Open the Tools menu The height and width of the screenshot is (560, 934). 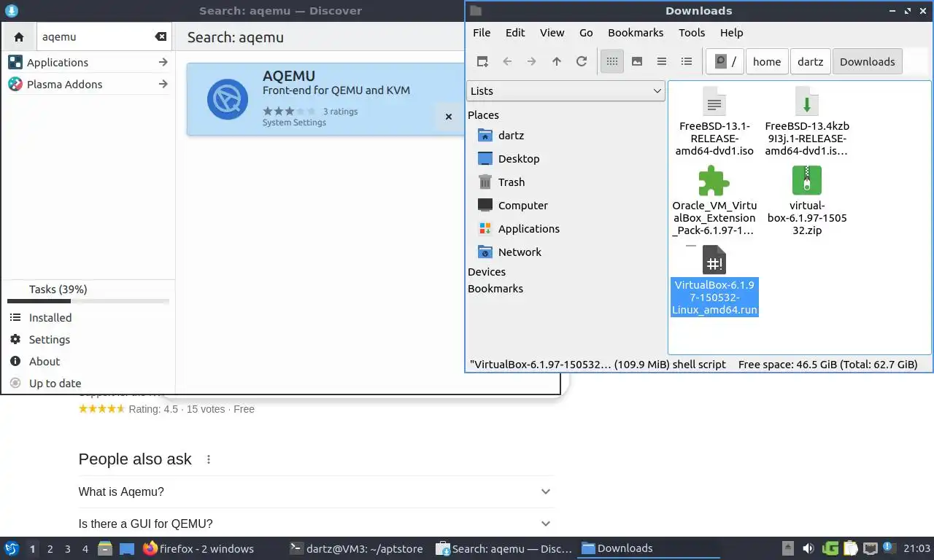coord(692,33)
